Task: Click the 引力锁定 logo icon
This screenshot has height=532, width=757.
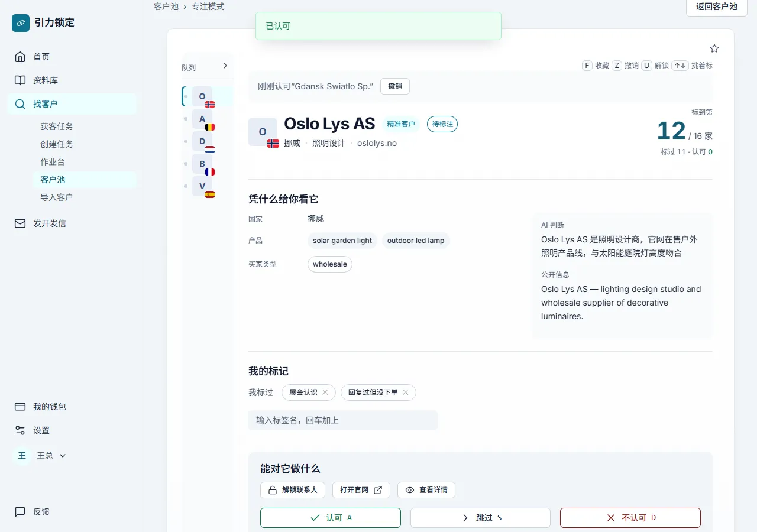Action: 21,23
